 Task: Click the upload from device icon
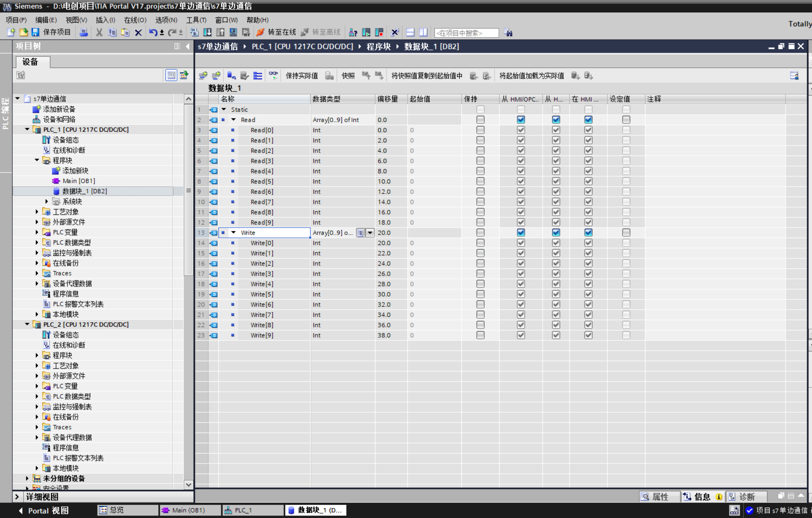tap(220, 32)
